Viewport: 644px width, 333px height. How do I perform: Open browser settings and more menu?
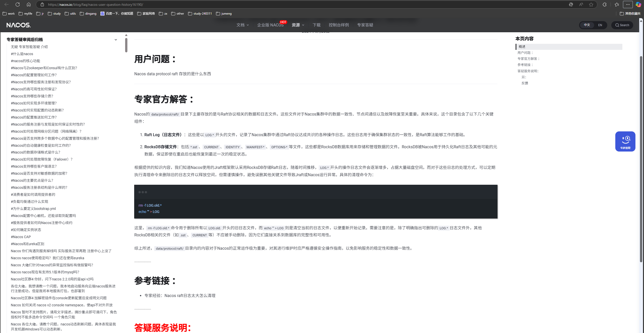click(628, 5)
